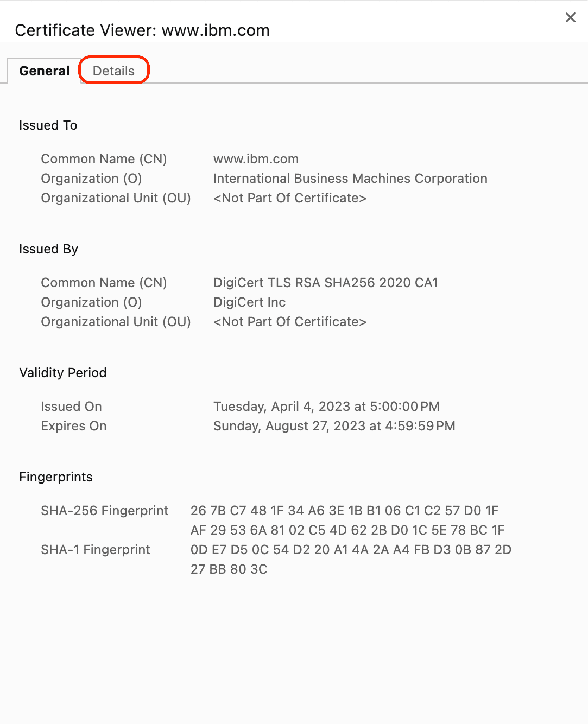This screenshot has width=588, height=724.
Task: Click International Business Machines Corporation text
Action: [350, 179]
